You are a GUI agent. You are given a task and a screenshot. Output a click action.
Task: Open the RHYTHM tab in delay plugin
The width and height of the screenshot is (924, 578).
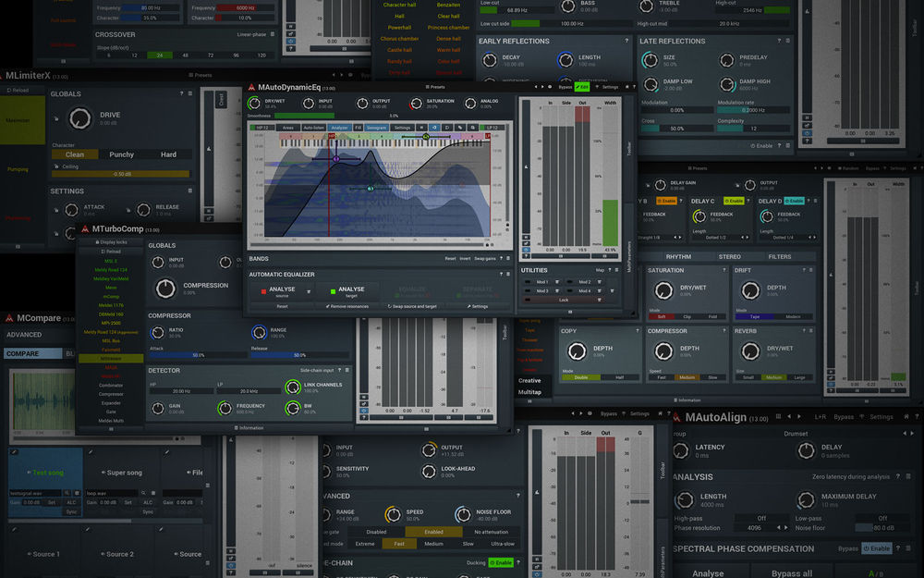(678, 256)
